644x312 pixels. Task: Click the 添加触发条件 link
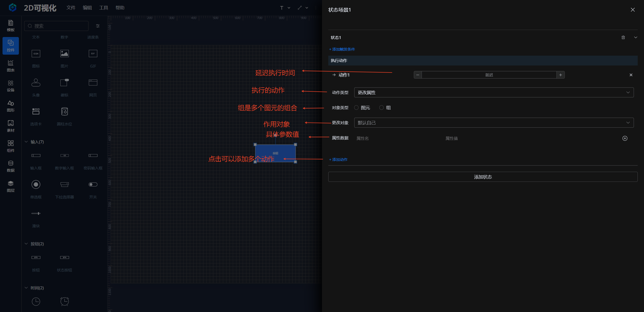click(342, 49)
